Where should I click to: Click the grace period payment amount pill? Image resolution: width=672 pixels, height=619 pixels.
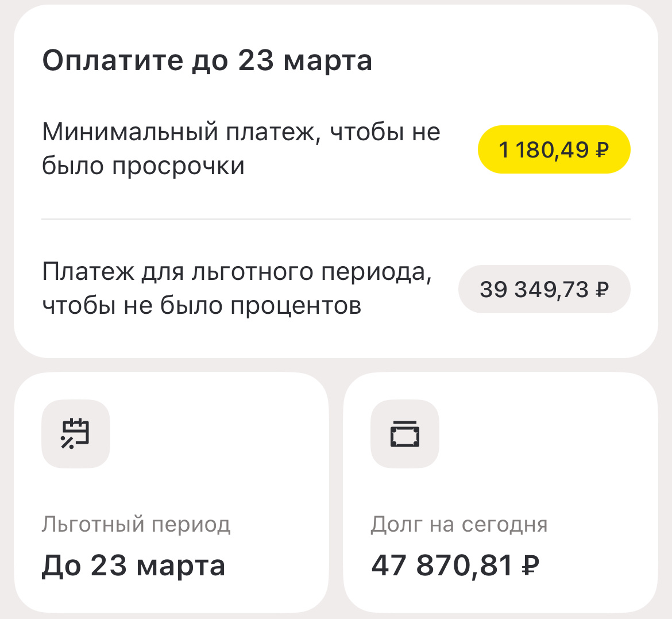pos(544,289)
